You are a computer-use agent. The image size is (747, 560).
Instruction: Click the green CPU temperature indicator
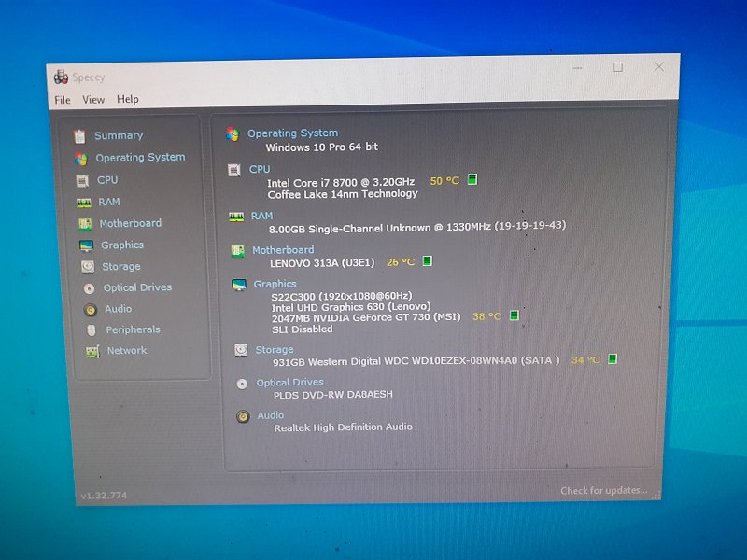tap(472, 179)
